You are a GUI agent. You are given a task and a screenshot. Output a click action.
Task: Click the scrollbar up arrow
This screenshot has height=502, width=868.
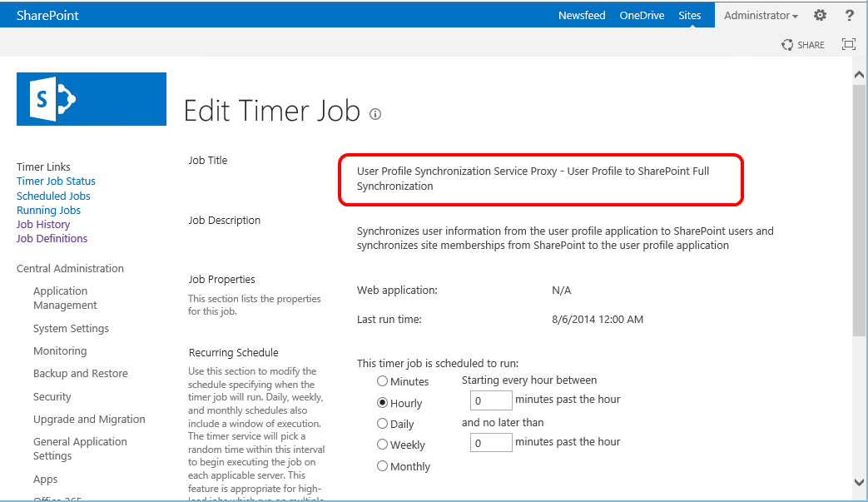[x=859, y=75]
